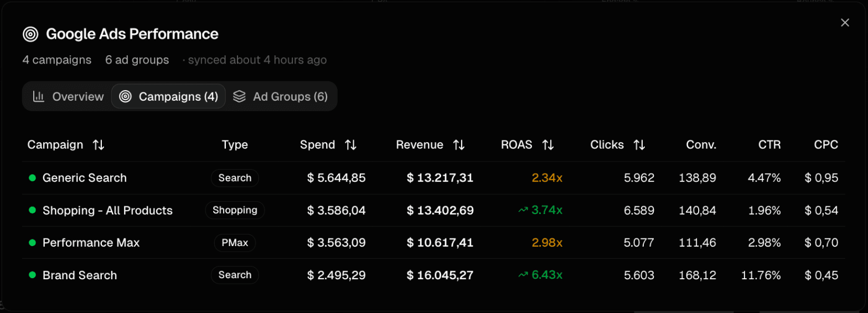Viewport: 868px width, 313px height.
Task: Select the Generic Search campaign row name
Action: pyautogui.click(x=85, y=178)
